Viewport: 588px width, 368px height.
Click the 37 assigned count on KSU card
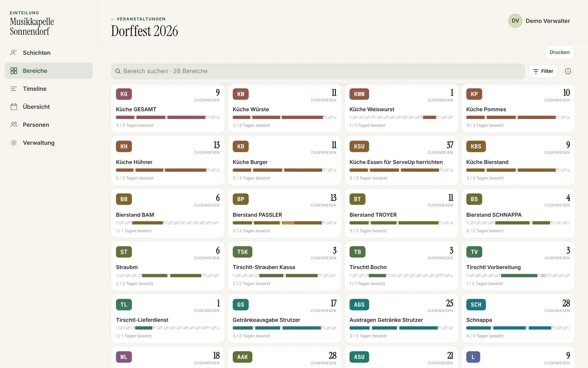pyautogui.click(x=450, y=145)
